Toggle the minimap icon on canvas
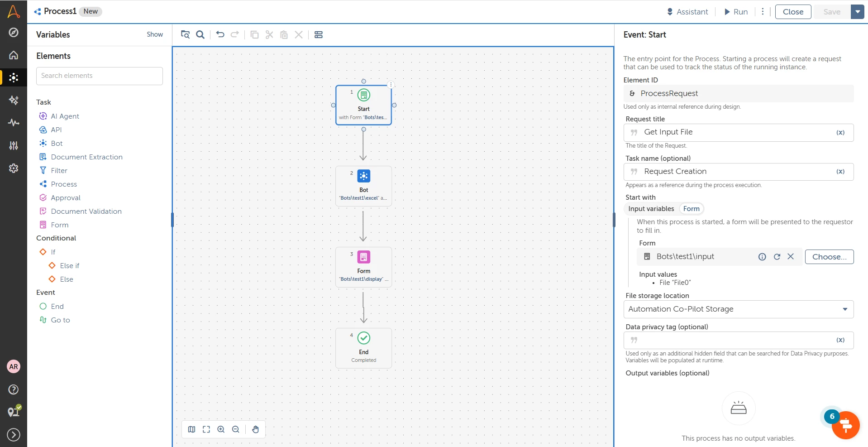Image resolution: width=868 pixels, height=447 pixels. 192,429
